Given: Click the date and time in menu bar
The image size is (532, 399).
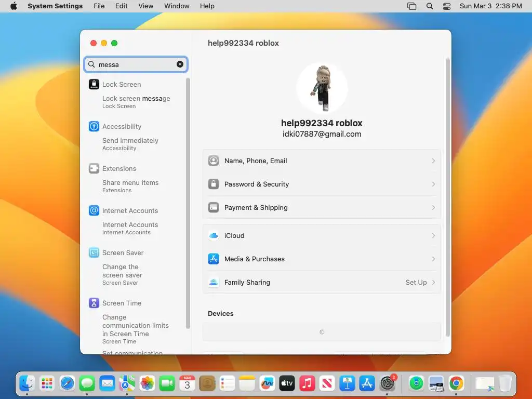Looking at the screenshot, I should tap(490, 6).
